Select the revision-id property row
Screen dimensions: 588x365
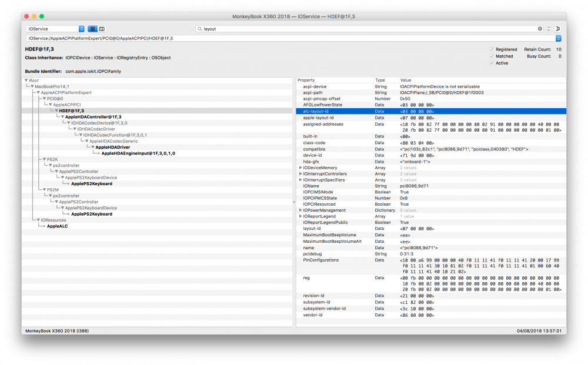tap(431, 296)
